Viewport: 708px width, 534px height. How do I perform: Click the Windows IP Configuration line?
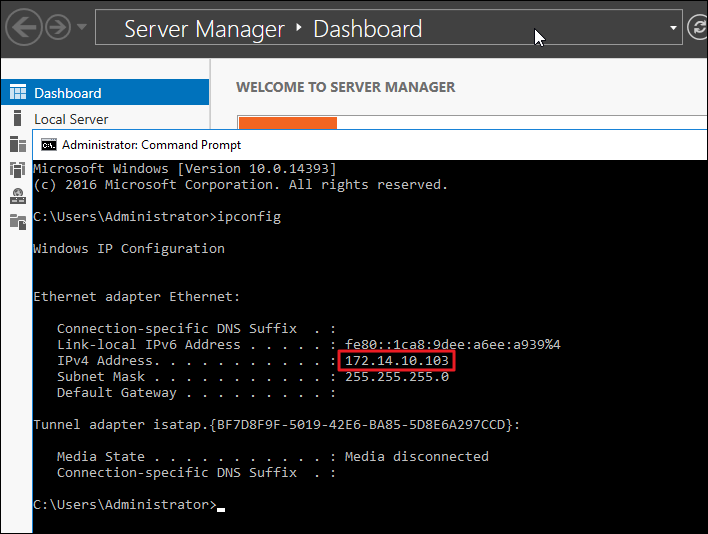point(129,249)
